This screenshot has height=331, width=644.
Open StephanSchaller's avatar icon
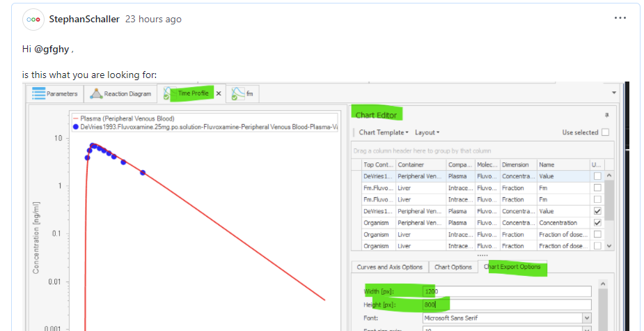click(33, 20)
